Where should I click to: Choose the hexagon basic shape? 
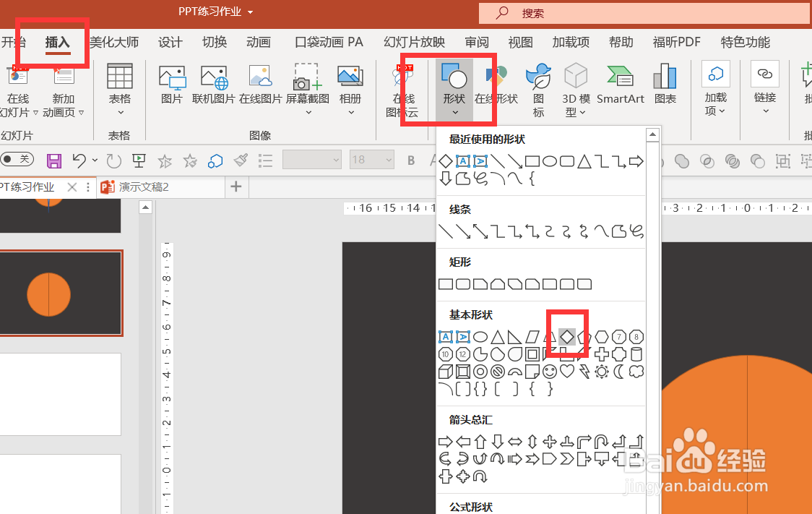click(601, 338)
